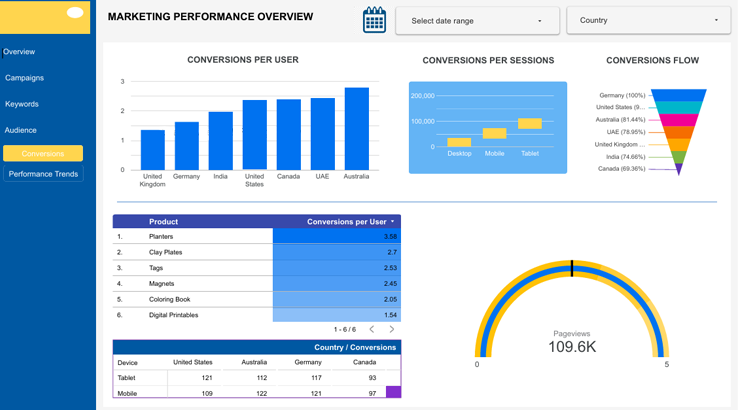Click the Product column header

coord(163,222)
